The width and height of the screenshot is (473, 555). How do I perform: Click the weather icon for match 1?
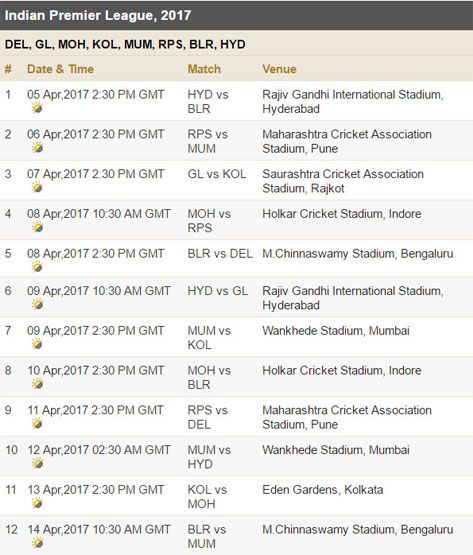(37, 108)
